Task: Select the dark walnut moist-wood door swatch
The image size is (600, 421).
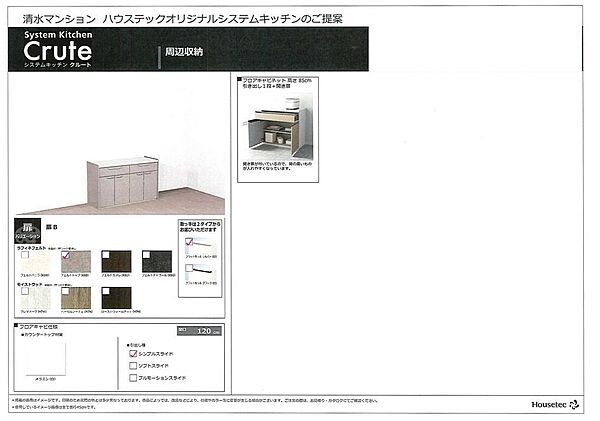Action: click(116, 298)
